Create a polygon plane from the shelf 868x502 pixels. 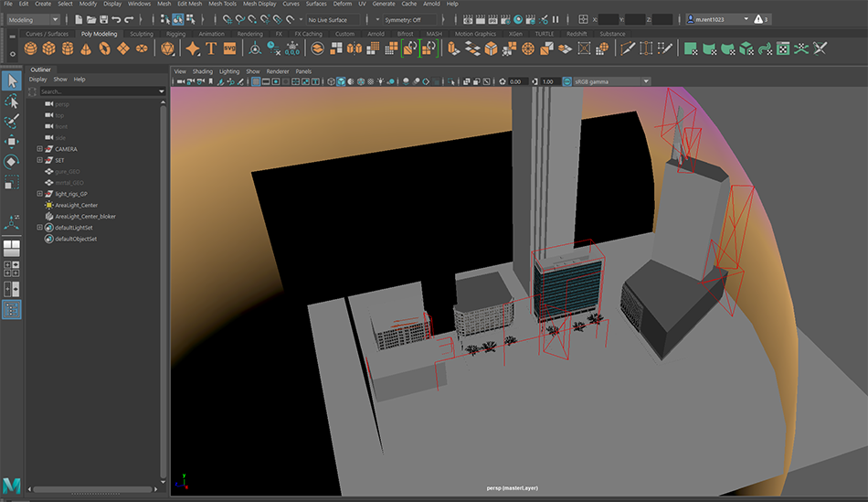(x=123, y=48)
